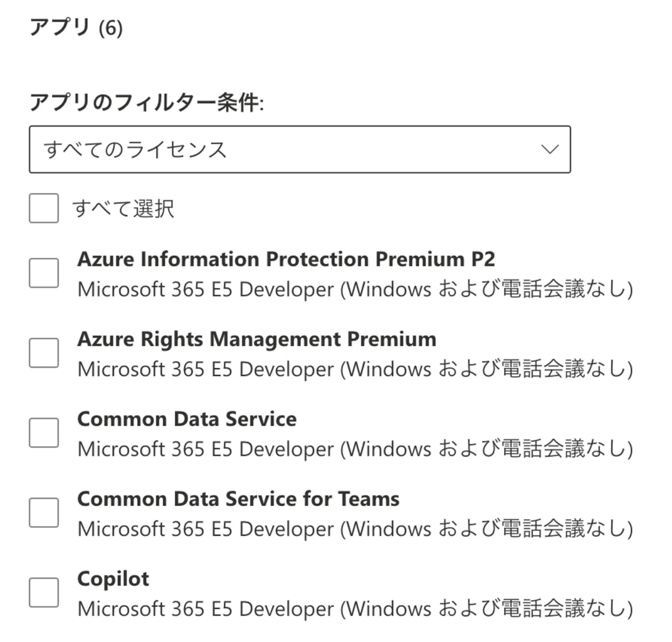This screenshot has height=642, width=672.
Task: Toggle Common Data Service for Teams checkbox
Action: [x=44, y=513]
